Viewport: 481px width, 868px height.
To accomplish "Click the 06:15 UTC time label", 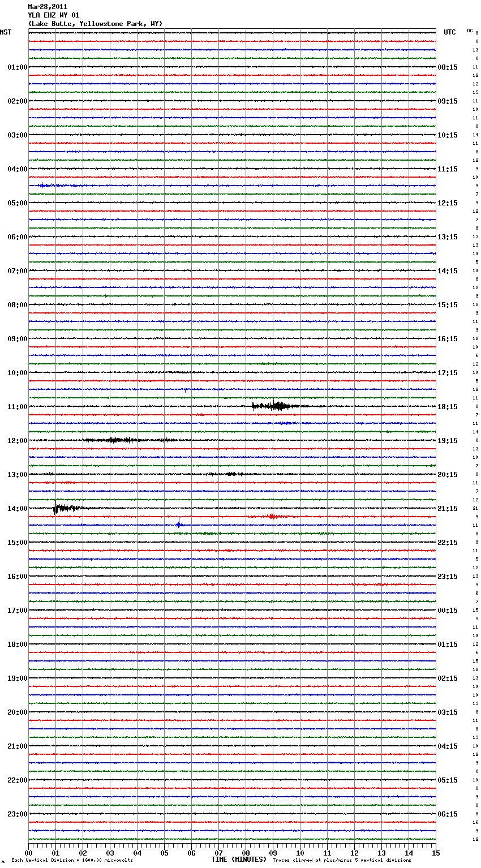I will tap(448, 814).
